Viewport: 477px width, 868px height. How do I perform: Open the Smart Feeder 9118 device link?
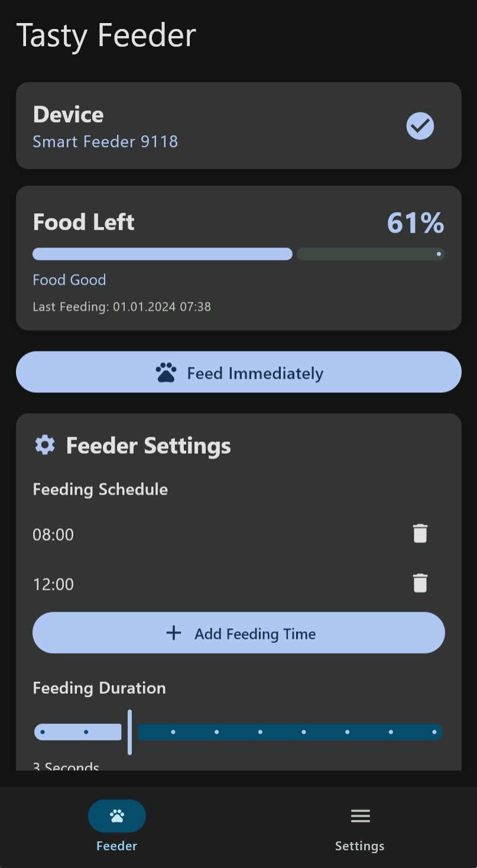[x=105, y=142]
